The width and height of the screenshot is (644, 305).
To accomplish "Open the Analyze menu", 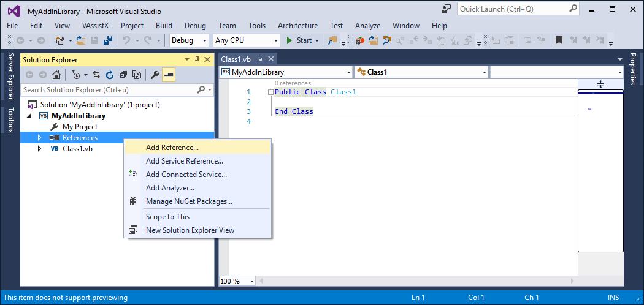I will pyautogui.click(x=367, y=26).
